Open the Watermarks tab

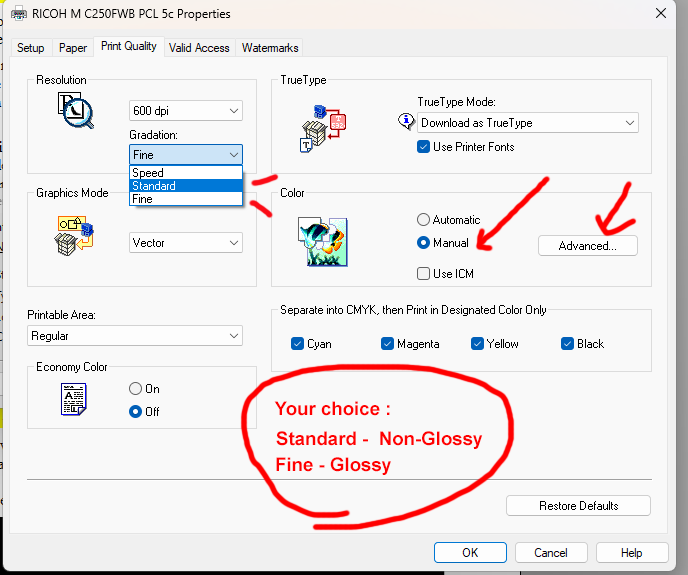point(270,47)
